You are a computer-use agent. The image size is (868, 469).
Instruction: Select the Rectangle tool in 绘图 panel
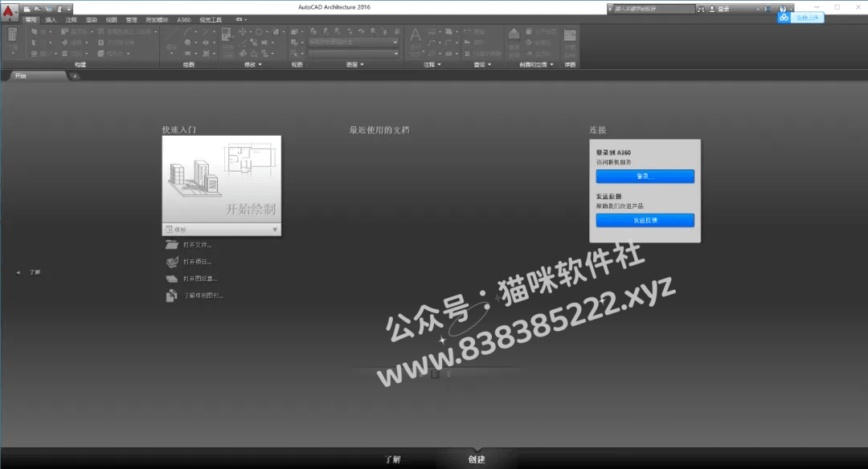[187, 54]
